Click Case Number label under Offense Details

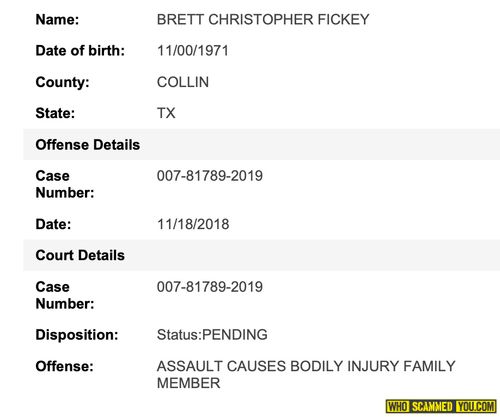pos(65,184)
